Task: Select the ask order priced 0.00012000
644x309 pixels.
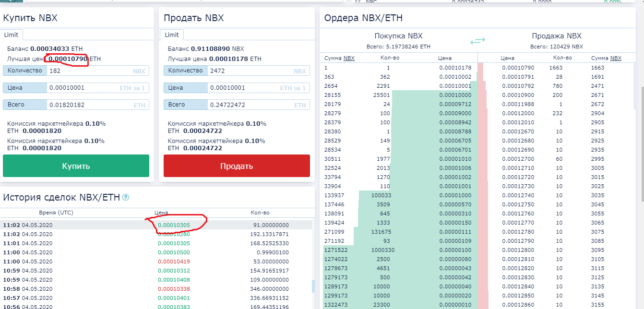Action: (x=556, y=113)
